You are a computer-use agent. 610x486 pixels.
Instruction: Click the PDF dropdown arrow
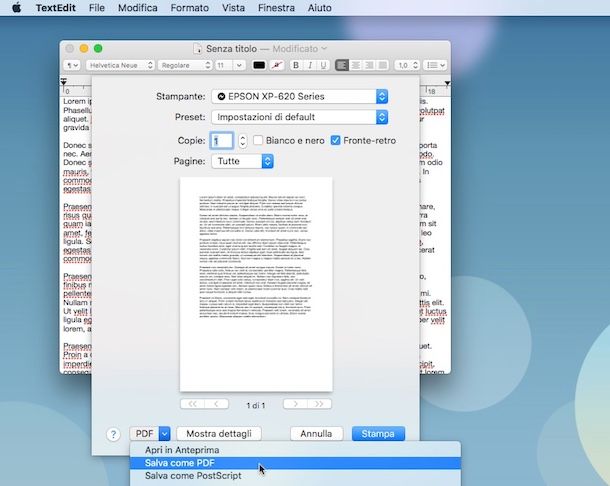pyautogui.click(x=165, y=433)
